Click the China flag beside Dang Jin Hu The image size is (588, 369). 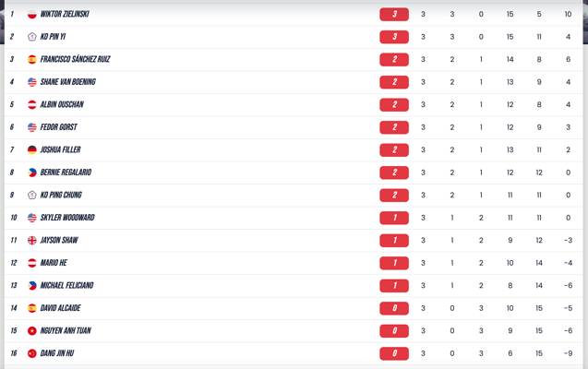pos(32,353)
